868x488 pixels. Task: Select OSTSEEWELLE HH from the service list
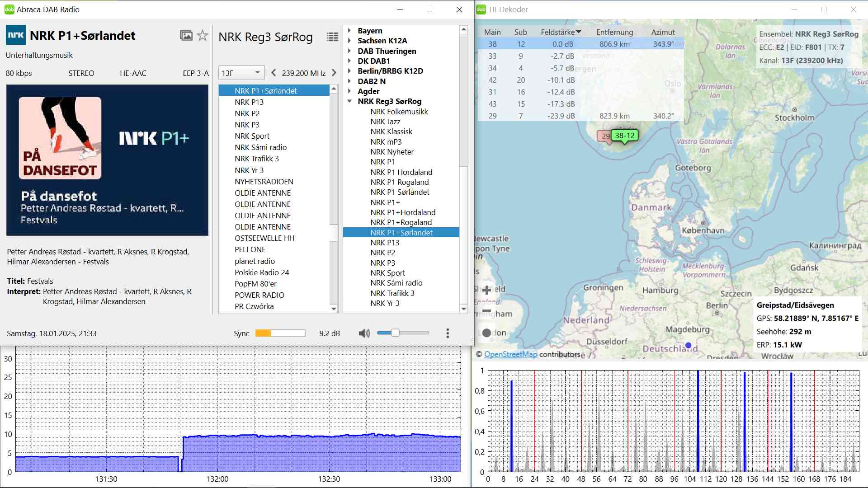pos(264,238)
